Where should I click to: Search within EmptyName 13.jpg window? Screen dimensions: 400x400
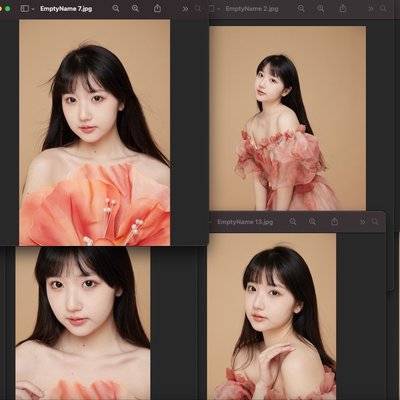375,221
